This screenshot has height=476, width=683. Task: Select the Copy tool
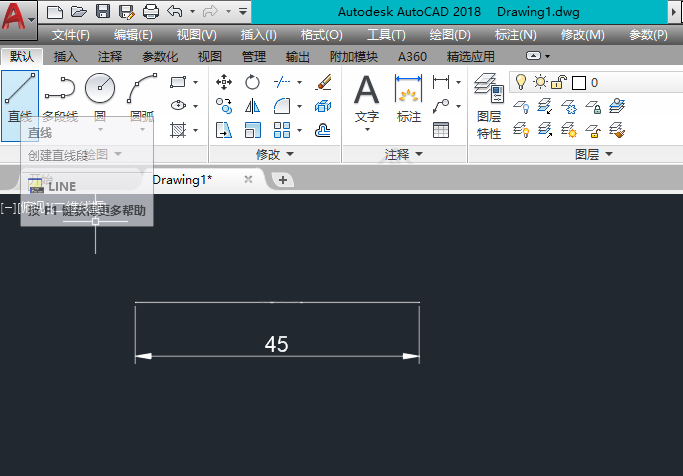point(224,106)
